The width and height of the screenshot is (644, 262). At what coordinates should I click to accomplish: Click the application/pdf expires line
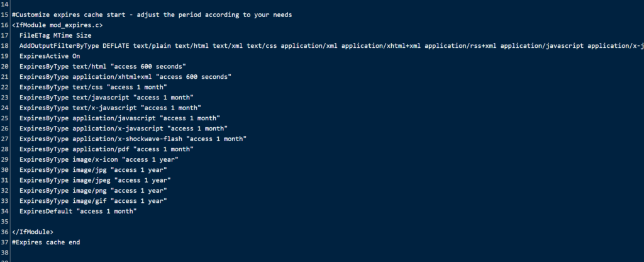coord(107,149)
